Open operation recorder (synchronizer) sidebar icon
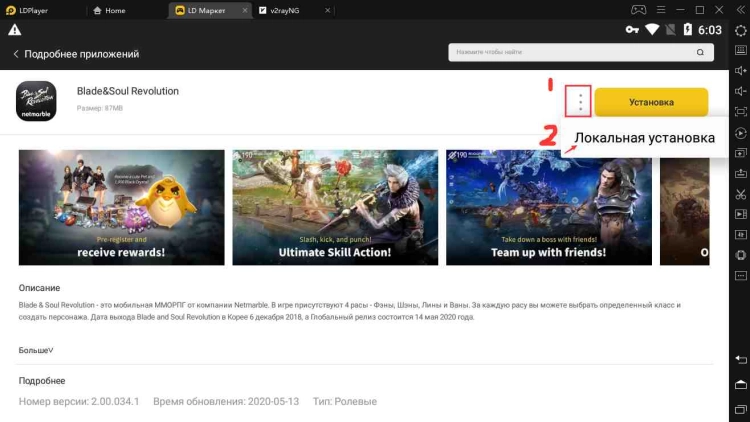Image resolution: width=750 pixels, height=422 pixels. (x=740, y=133)
